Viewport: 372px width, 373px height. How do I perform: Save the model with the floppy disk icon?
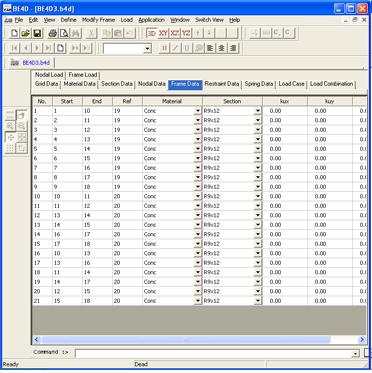point(37,33)
